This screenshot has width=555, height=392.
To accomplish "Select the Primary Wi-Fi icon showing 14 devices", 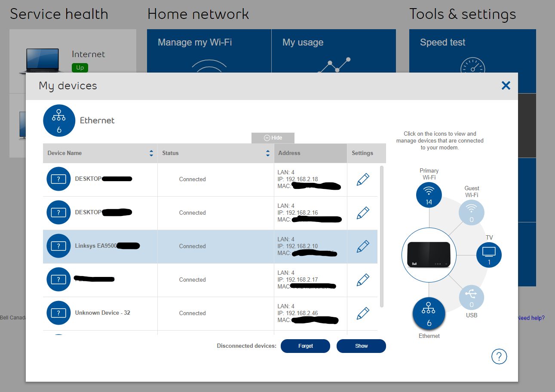I will [429, 194].
